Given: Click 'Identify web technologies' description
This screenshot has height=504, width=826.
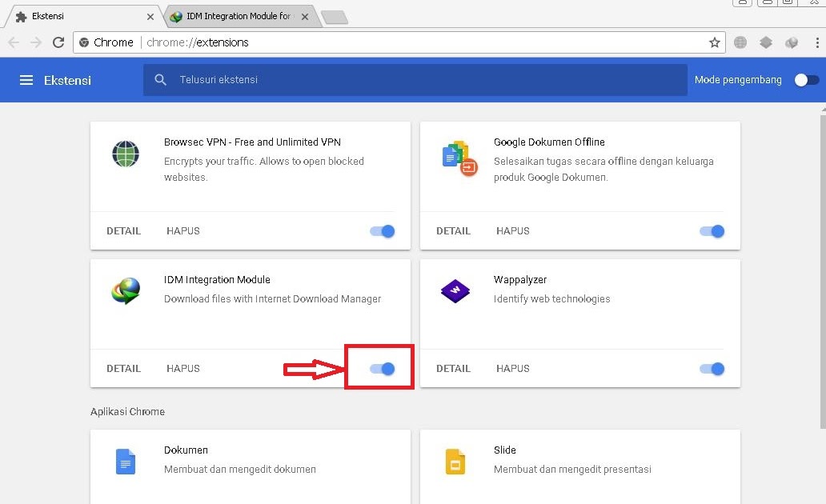Looking at the screenshot, I should pyautogui.click(x=551, y=298).
